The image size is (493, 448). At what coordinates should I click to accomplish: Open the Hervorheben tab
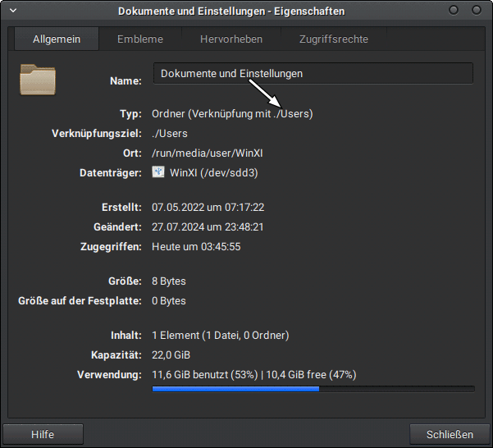pos(231,39)
